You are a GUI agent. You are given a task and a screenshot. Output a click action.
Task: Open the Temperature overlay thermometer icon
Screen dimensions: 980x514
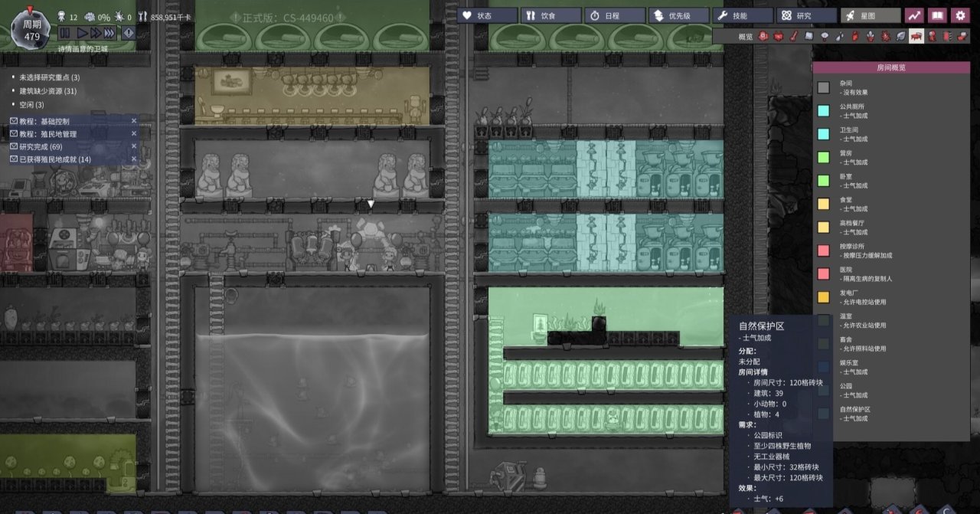click(793, 36)
